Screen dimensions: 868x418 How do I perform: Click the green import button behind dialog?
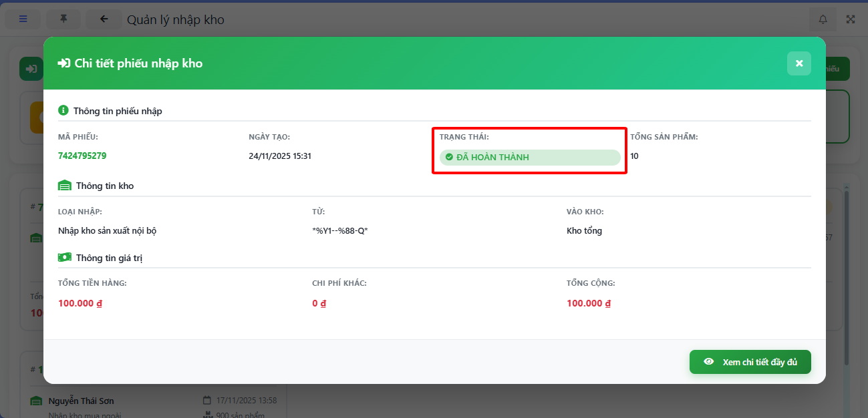(30, 69)
